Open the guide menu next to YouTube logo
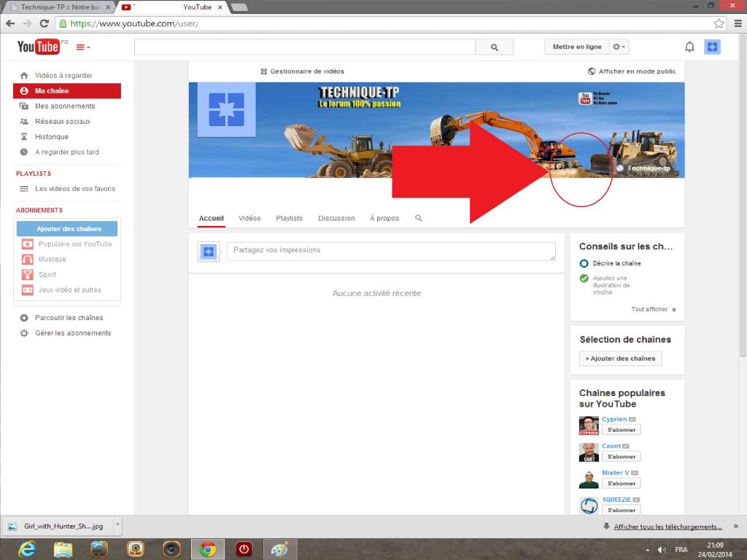The height and width of the screenshot is (560, 747). click(x=83, y=47)
